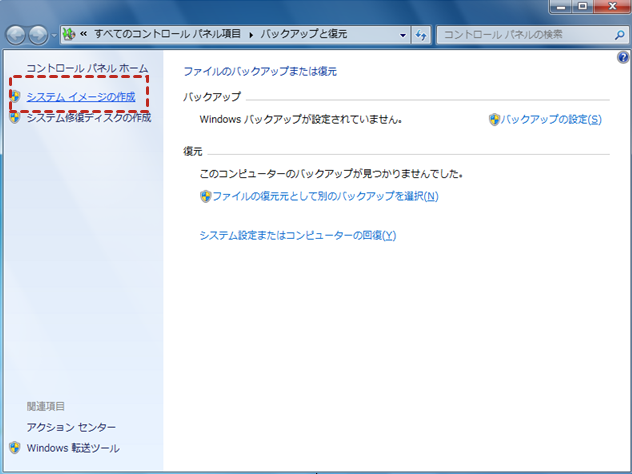Click the Forward navigation arrow button

click(38, 35)
